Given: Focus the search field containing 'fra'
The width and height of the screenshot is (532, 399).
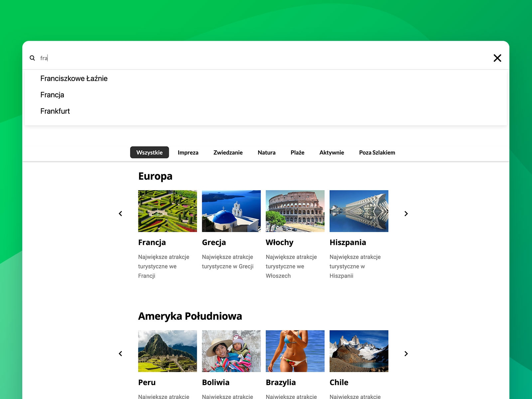Looking at the screenshot, I should [x=263, y=58].
